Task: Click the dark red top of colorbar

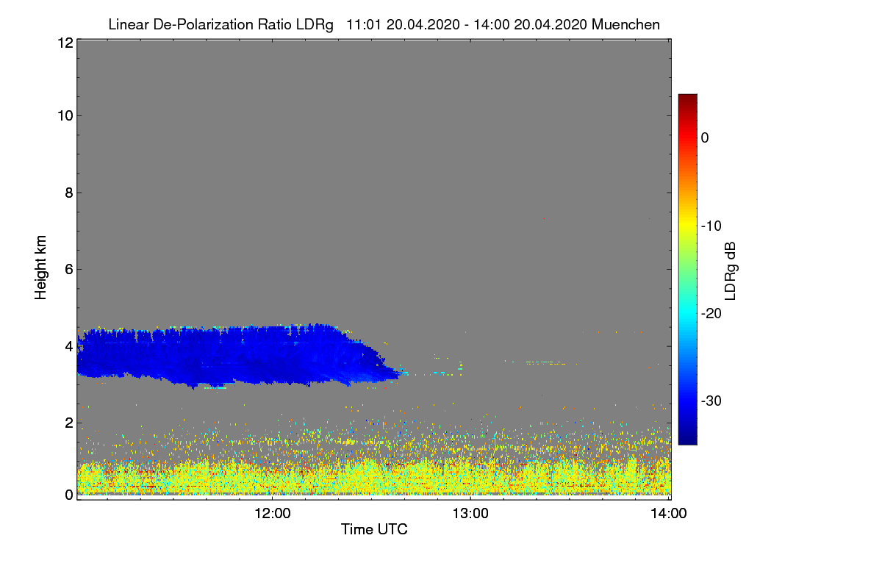Action: tap(687, 99)
